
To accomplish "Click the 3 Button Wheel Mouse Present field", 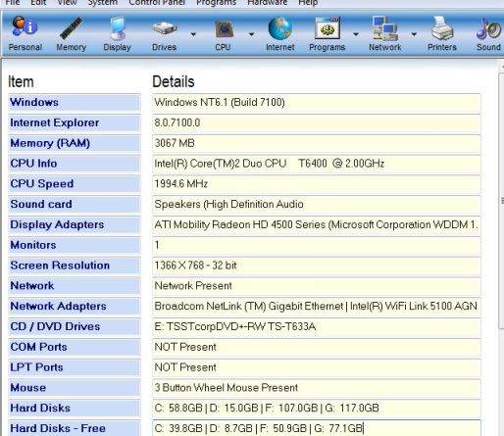I will pyautogui.click(x=317, y=388).
